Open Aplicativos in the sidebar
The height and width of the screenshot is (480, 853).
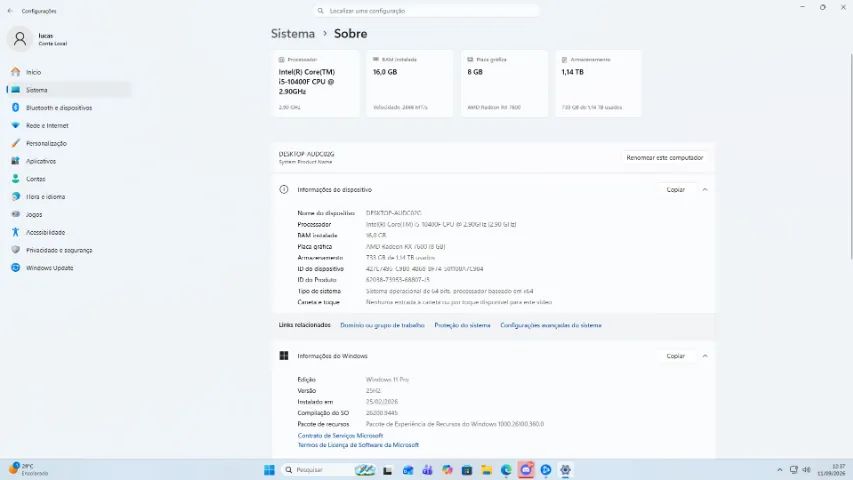pos(68,161)
